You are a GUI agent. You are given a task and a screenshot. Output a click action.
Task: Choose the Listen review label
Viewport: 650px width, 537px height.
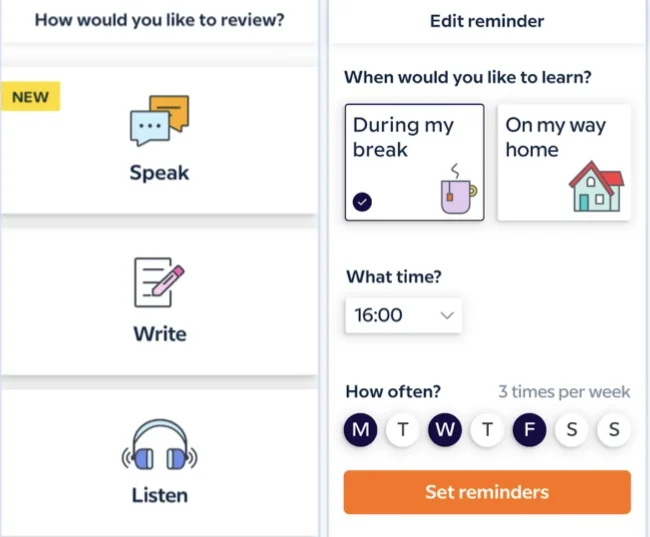[x=160, y=495]
